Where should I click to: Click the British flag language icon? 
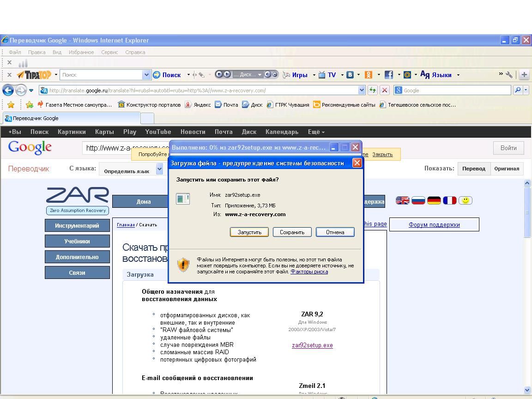pos(402,200)
